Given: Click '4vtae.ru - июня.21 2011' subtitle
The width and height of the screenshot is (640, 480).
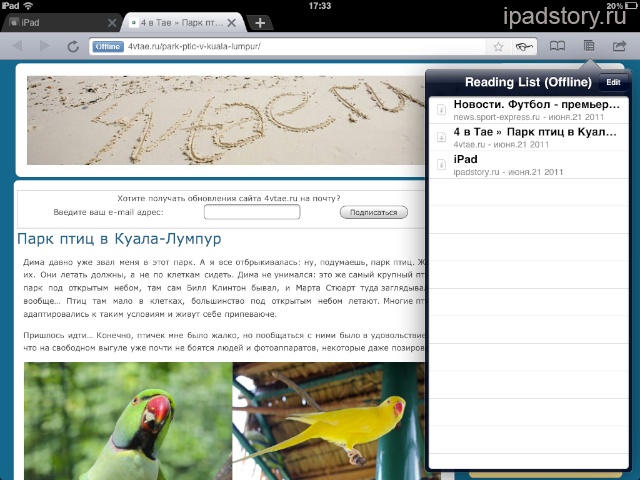Looking at the screenshot, I should click(501, 144).
